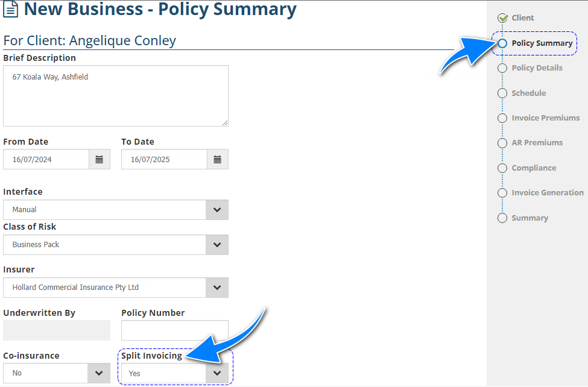Click the Policy Details step circle
This screenshot has height=387, width=588.
tap(502, 68)
